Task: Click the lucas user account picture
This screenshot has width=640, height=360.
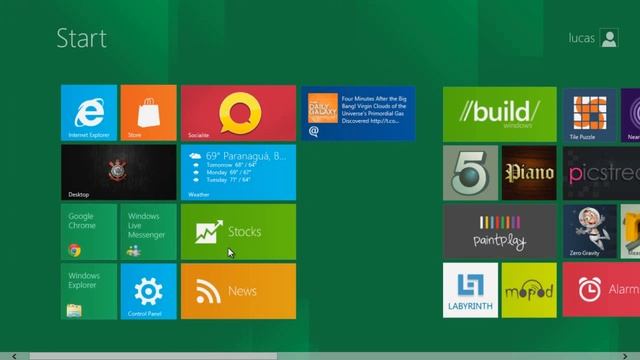Action: [x=609, y=38]
